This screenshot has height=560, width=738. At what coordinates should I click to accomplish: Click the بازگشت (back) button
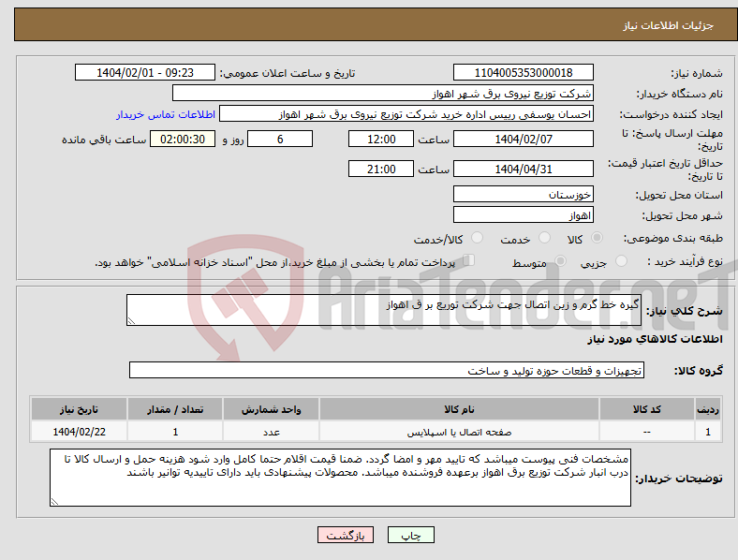[346, 535]
